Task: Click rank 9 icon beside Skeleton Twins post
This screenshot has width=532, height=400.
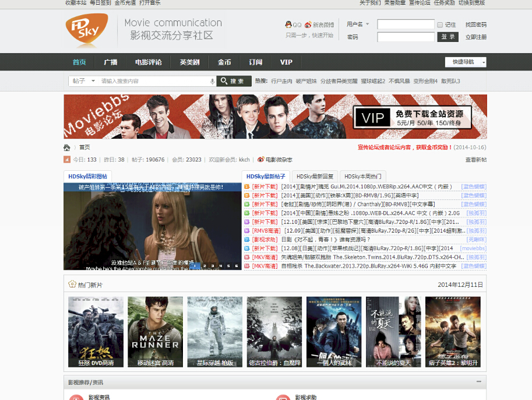Action: click(246, 257)
